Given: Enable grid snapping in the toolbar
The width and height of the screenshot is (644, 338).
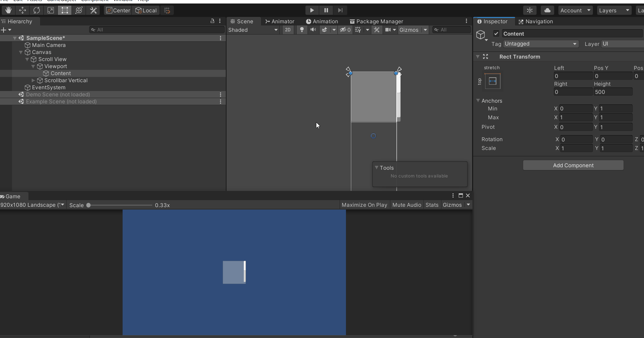Looking at the screenshot, I should click(x=167, y=10).
